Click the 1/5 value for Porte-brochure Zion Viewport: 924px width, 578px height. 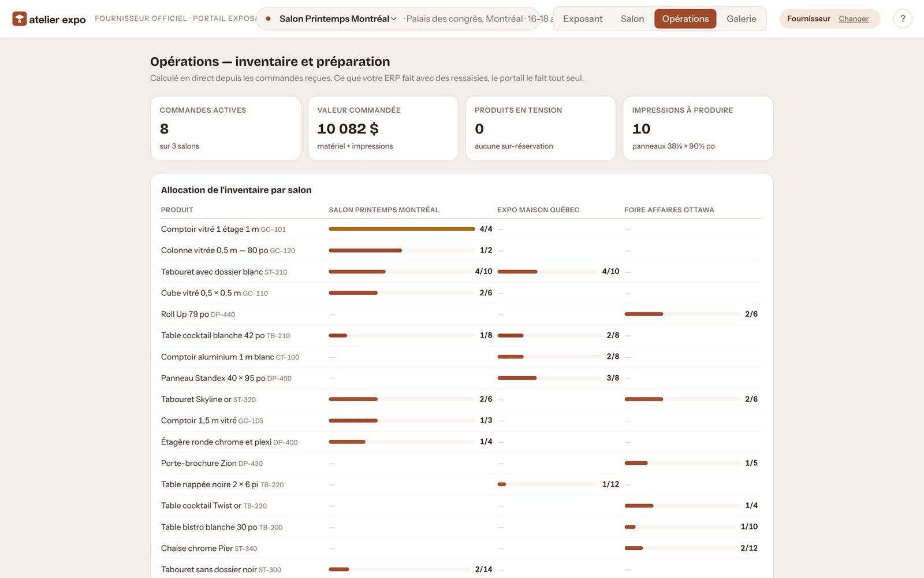coord(751,463)
